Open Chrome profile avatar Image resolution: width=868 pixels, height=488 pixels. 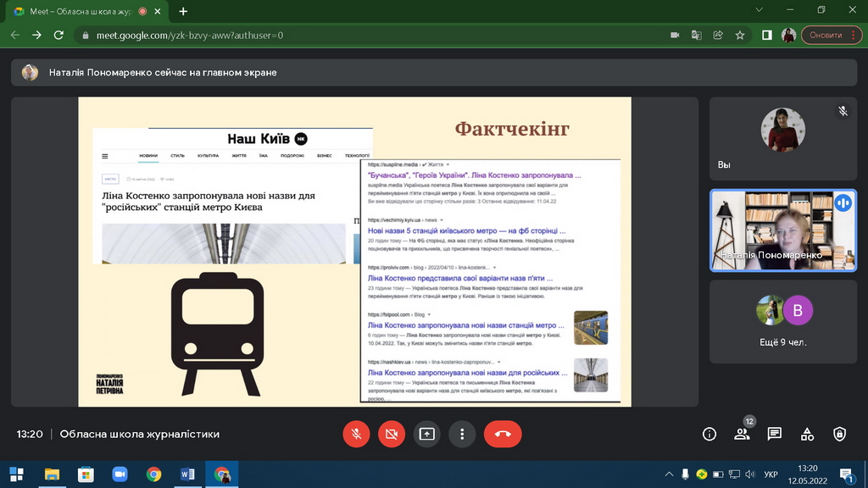[789, 35]
